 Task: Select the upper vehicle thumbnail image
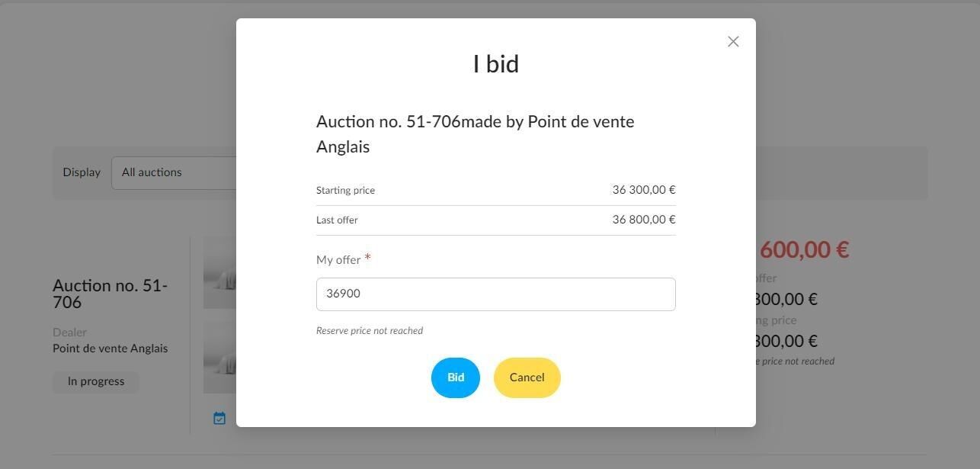pyautogui.click(x=219, y=273)
